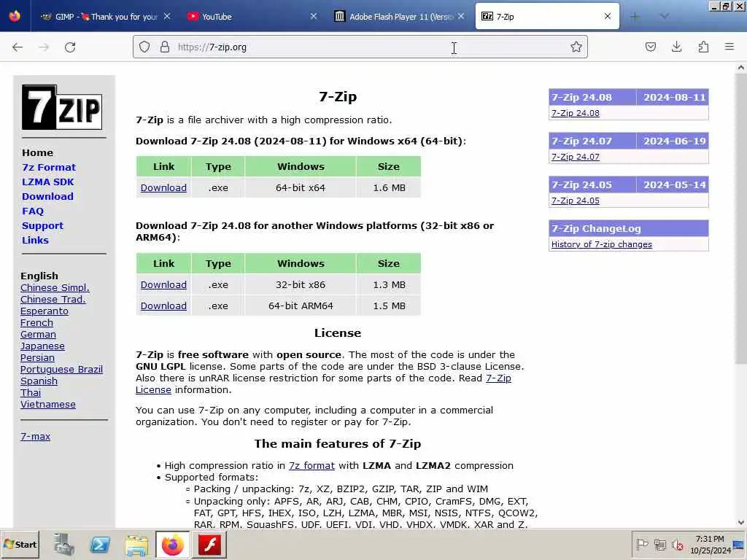Download the 32-bit x86 .exe
The width and height of the screenshot is (747, 560).
(x=163, y=285)
